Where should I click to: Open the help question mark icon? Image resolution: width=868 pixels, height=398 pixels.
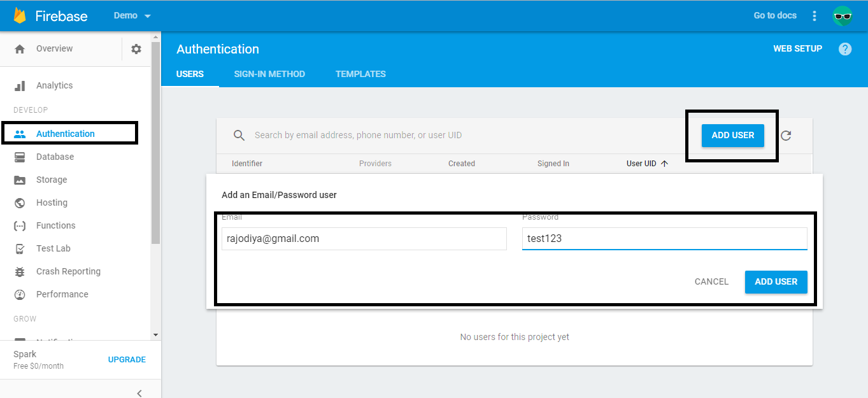[x=845, y=49]
